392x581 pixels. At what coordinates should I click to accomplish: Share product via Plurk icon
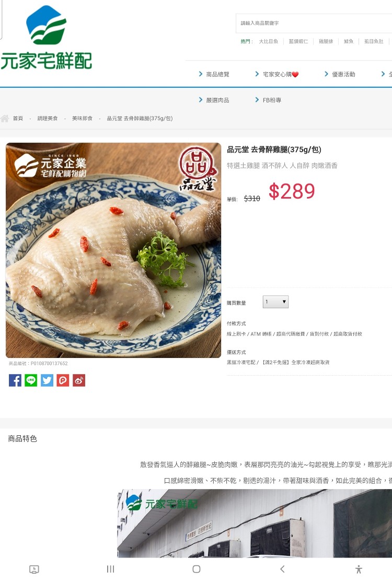pos(63,380)
